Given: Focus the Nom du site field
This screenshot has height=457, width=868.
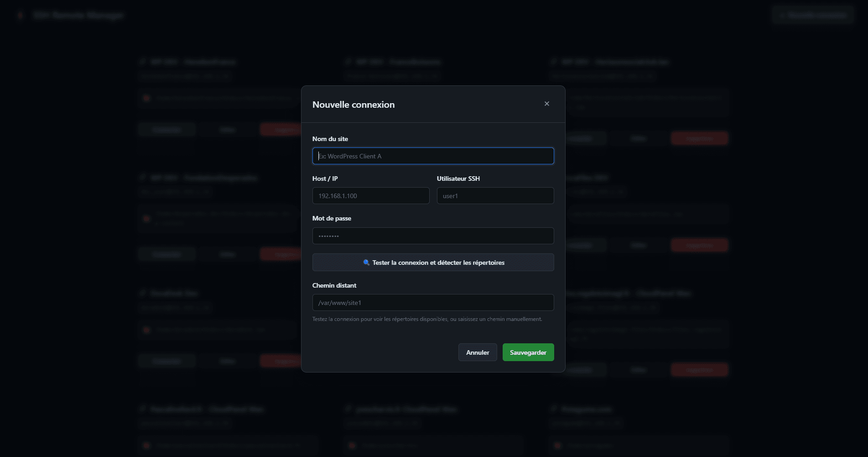Looking at the screenshot, I should pos(433,156).
